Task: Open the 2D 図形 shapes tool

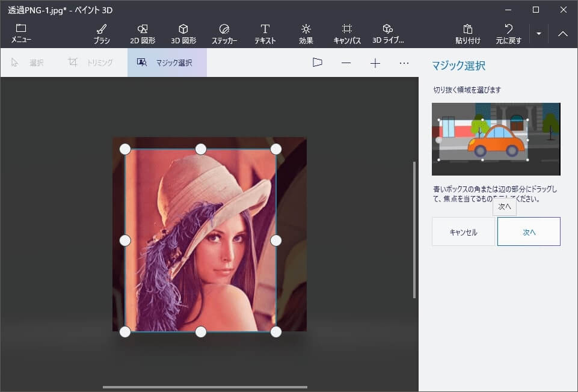Action: (143, 34)
